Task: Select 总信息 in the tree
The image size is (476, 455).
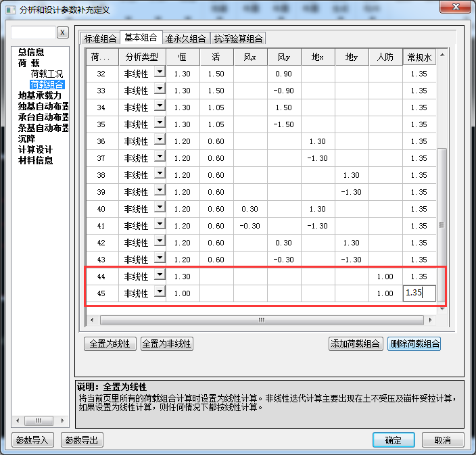Action: click(x=31, y=52)
